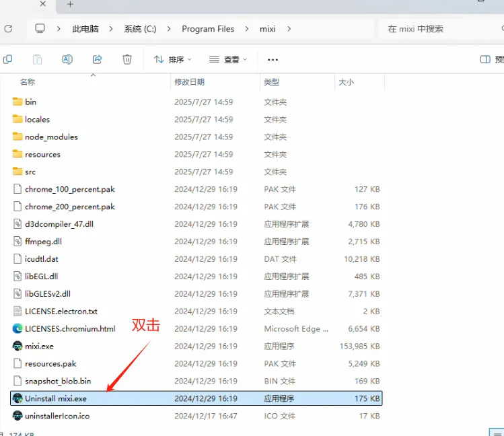Sort by 名称 column header

click(x=28, y=82)
